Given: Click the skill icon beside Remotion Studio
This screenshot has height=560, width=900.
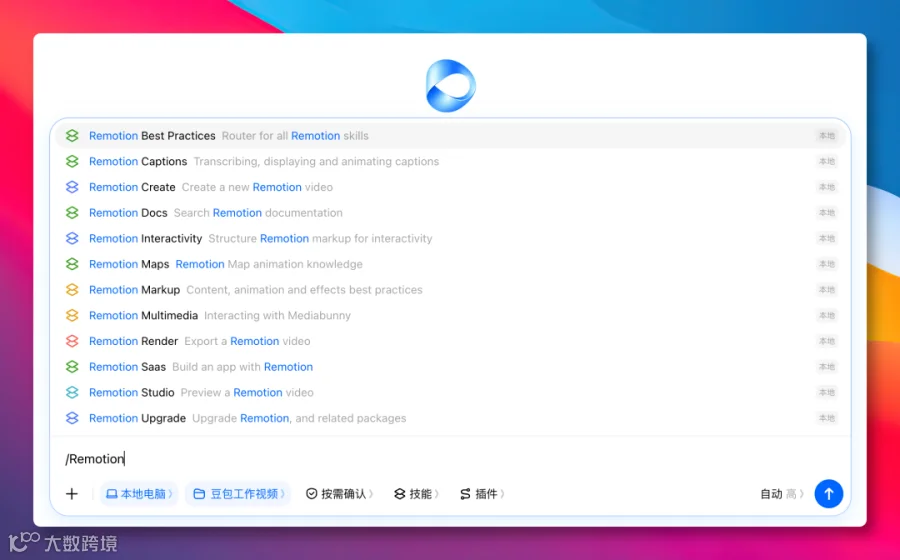Looking at the screenshot, I should click(72, 392).
